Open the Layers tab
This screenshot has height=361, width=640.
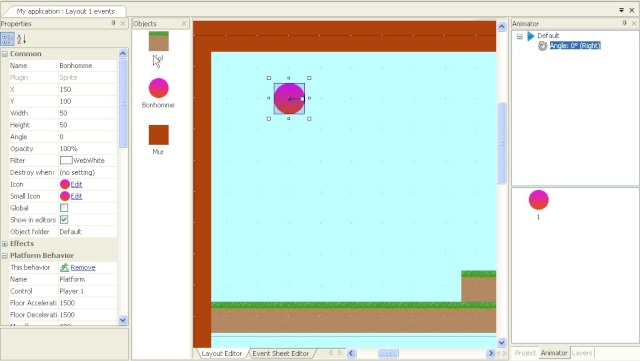[x=582, y=353]
